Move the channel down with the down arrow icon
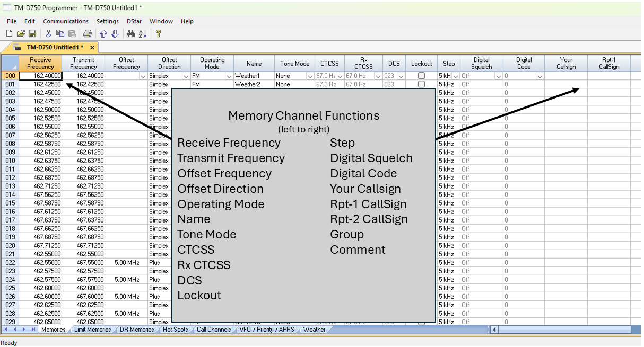Screen dimensions: 644x347 pos(115,34)
